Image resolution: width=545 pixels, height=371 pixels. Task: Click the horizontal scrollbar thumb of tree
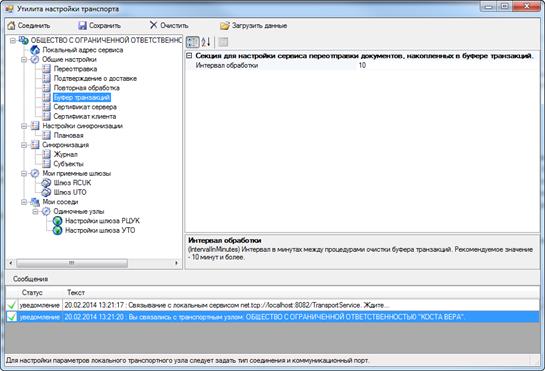coord(72,263)
